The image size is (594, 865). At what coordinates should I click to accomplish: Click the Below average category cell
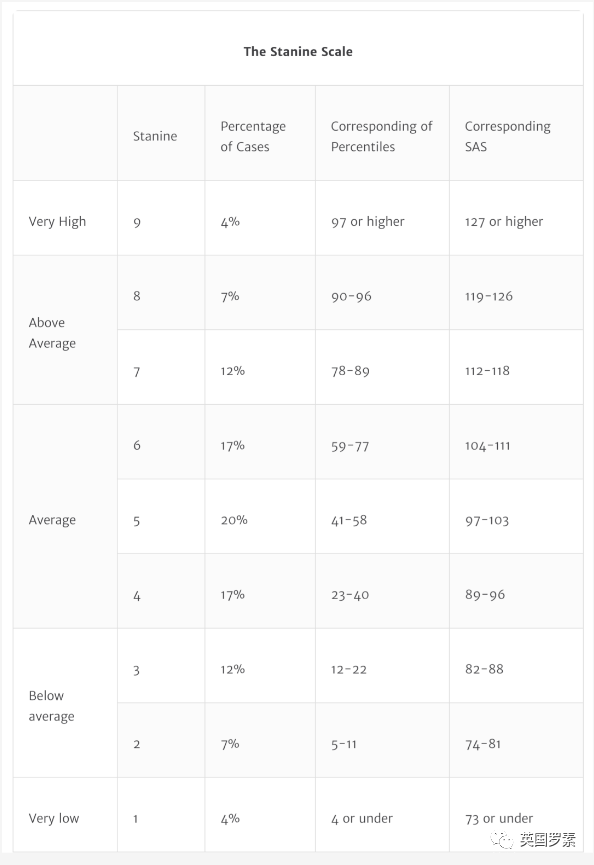point(51,706)
